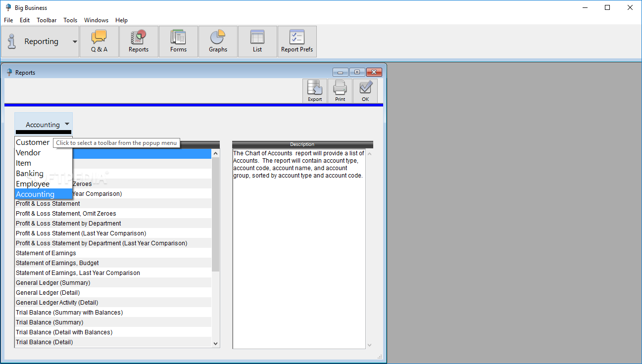Choose Customer from the popup menu
Screen dimensions: 642x364
[44, 142]
